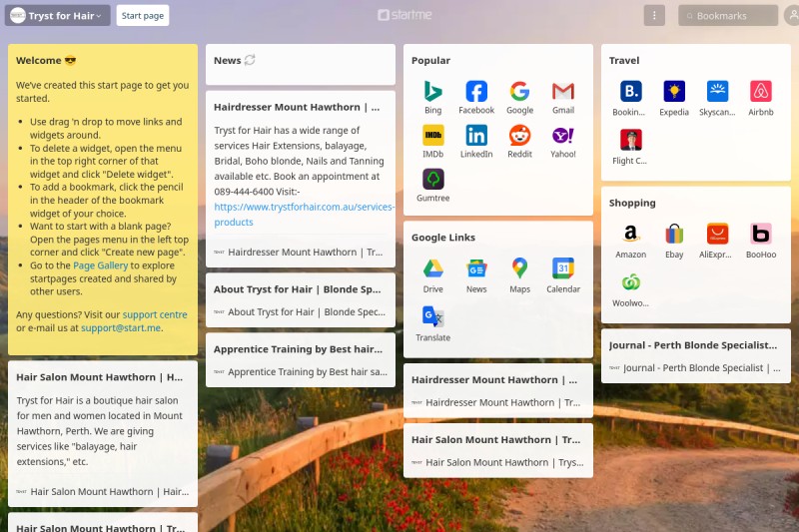The width and height of the screenshot is (799, 532).
Task: Click the Welcome widget title
Action: (46, 61)
